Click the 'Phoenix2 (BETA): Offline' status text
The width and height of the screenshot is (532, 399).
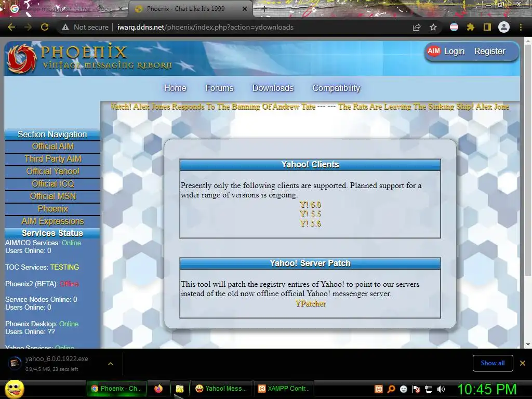(x=42, y=284)
